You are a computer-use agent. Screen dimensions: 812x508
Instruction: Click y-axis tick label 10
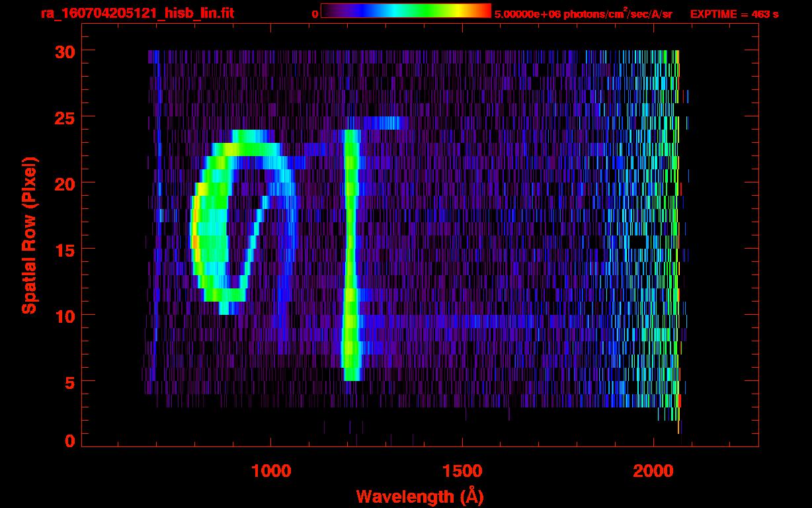pos(64,316)
